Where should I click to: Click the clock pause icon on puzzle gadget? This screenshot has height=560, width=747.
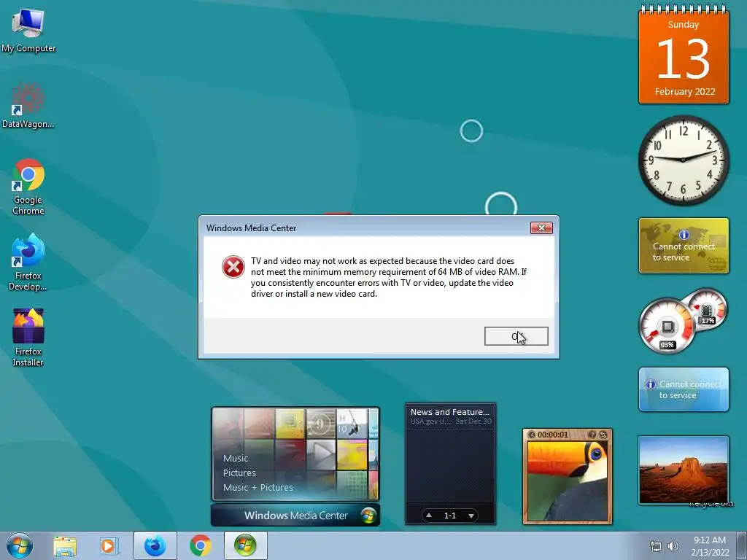tap(532, 435)
